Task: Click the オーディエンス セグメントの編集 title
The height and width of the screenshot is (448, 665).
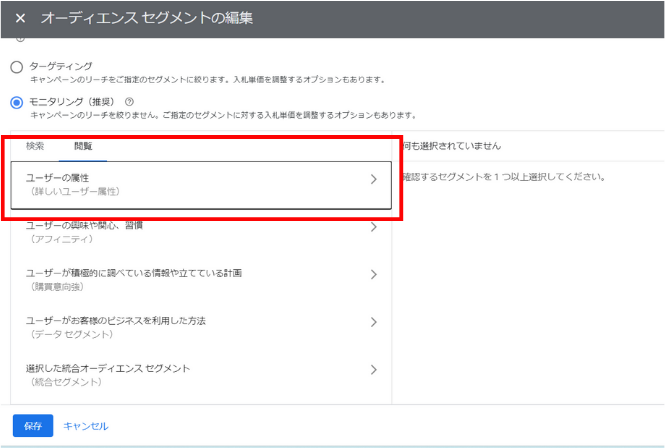Action: (146, 18)
